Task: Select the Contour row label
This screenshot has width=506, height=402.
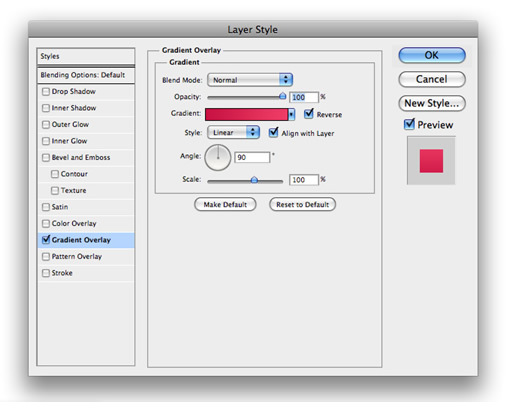Action: point(74,174)
